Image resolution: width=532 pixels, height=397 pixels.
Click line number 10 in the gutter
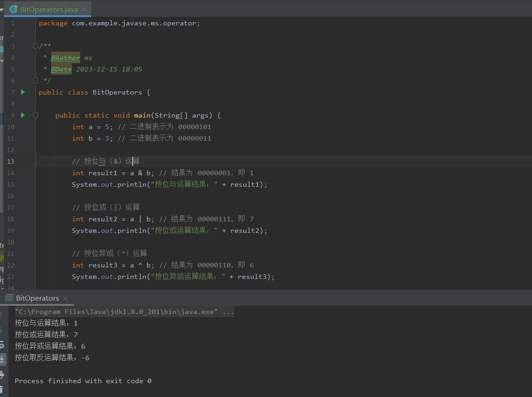tap(11, 127)
